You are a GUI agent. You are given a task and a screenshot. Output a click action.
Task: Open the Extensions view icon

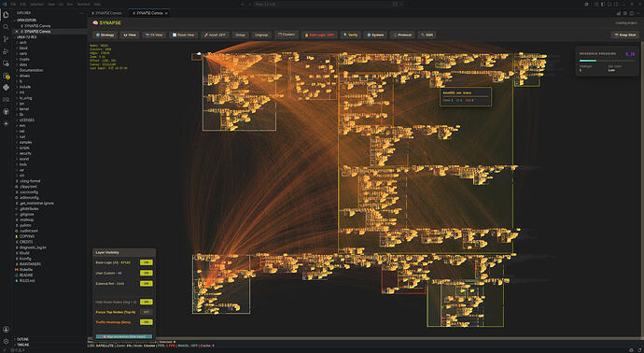[x=6, y=76]
